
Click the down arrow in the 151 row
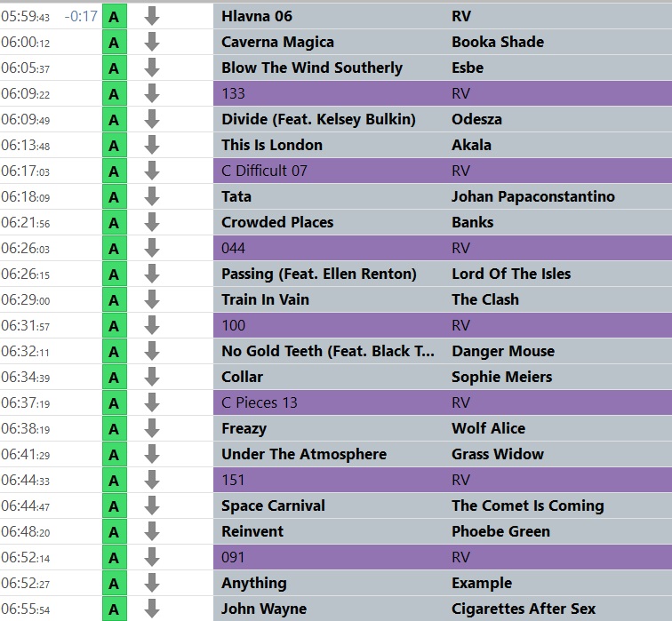pyautogui.click(x=152, y=480)
